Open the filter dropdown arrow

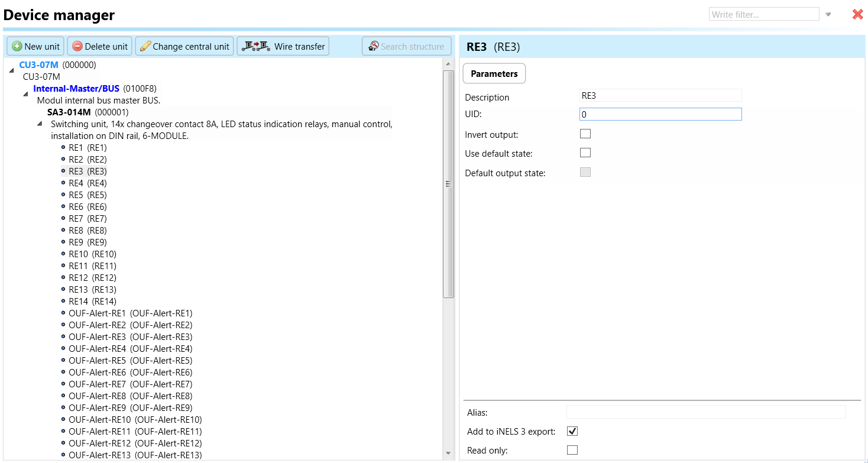(x=828, y=15)
